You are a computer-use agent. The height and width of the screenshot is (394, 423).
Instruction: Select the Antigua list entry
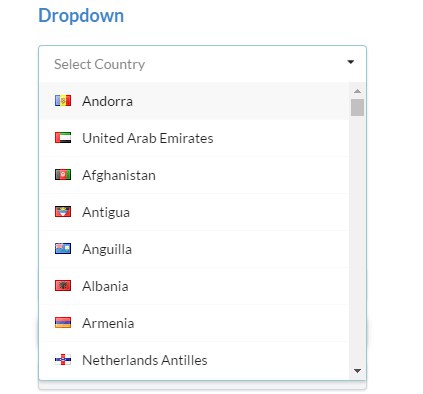(194, 212)
